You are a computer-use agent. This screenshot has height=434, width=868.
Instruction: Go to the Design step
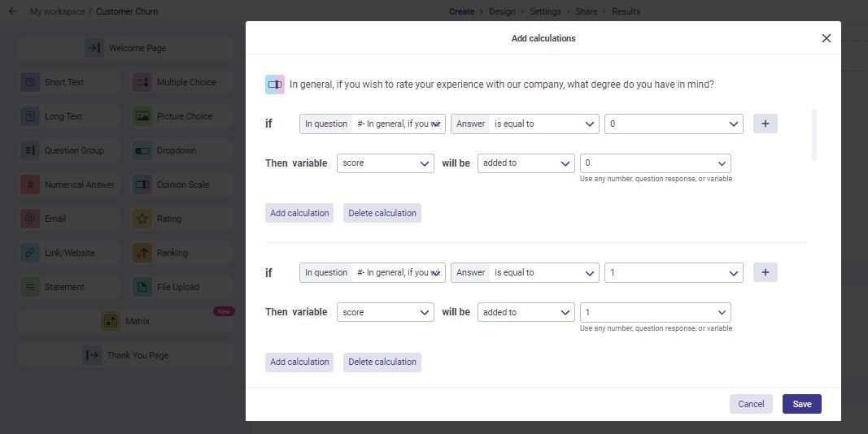pos(502,11)
